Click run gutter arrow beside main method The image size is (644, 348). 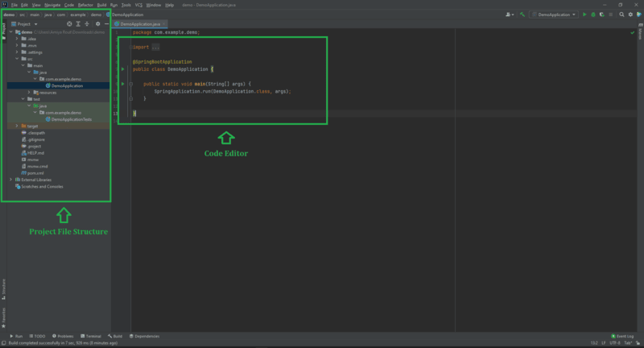pyautogui.click(x=123, y=84)
